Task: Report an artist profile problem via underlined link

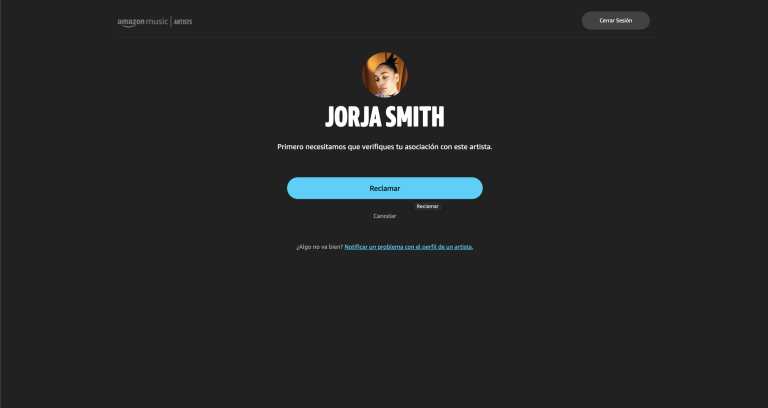Action: tap(408, 246)
